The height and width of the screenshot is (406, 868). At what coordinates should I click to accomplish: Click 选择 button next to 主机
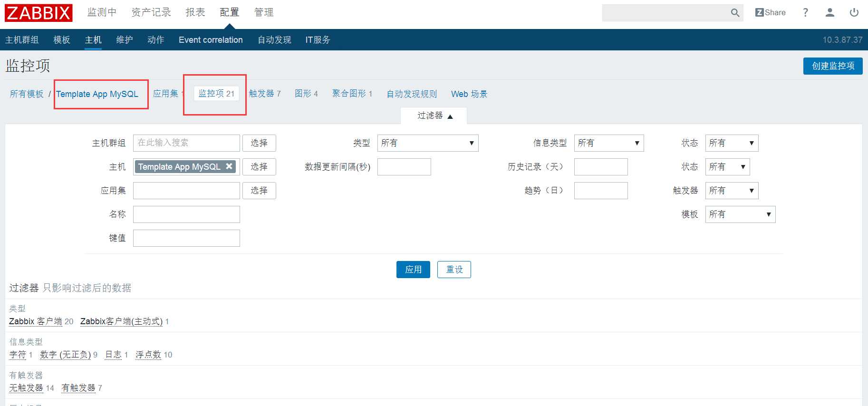click(x=259, y=167)
